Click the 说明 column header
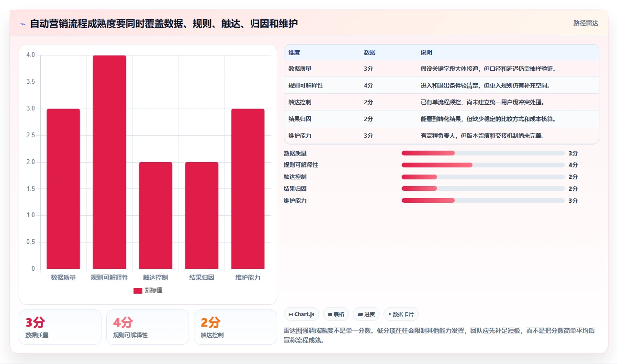 (427, 53)
